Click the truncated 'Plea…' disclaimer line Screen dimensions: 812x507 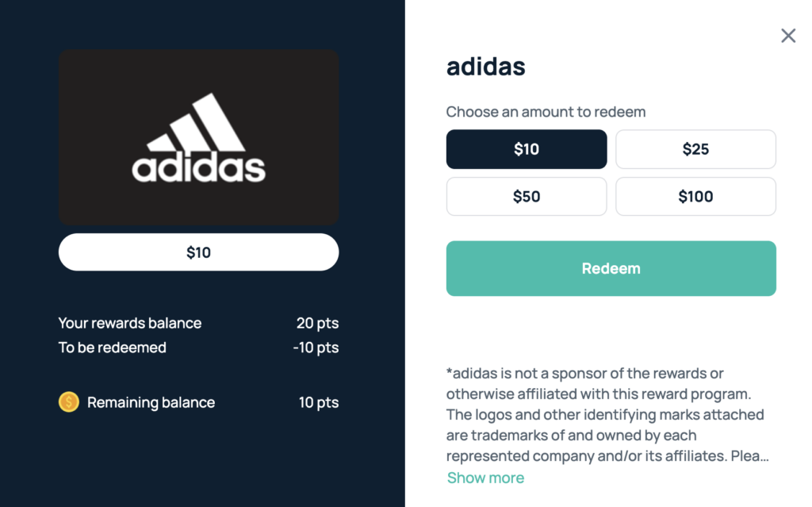pyautogui.click(x=607, y=456)
